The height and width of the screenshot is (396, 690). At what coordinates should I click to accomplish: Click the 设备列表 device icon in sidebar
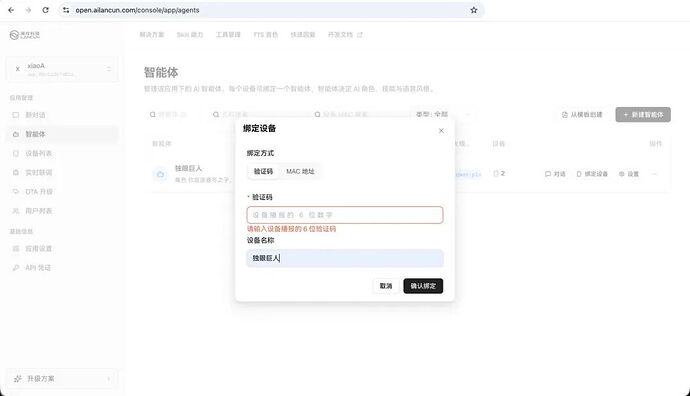point(16,153)
